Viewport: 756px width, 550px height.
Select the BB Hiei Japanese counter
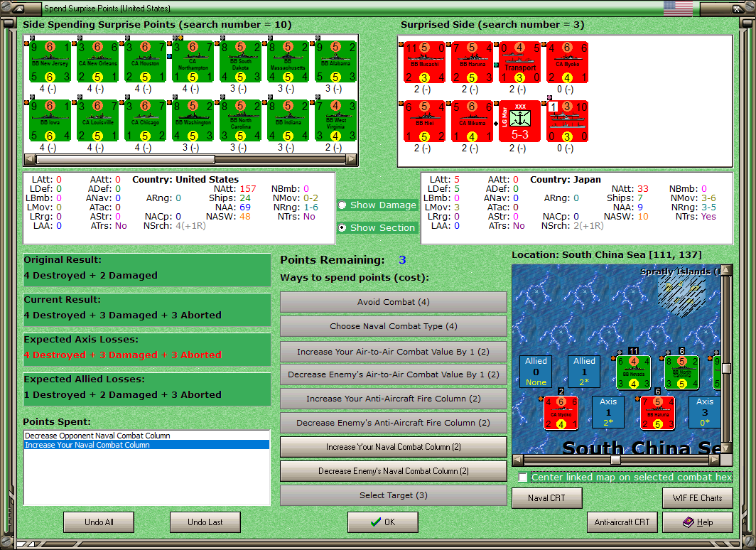click(x=424, y=122)
